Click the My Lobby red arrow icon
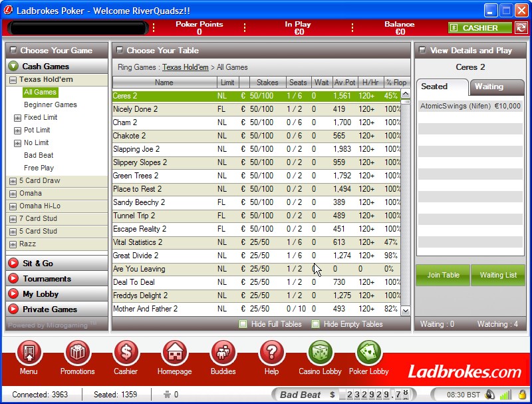532x404 pixels. (13, 294)
